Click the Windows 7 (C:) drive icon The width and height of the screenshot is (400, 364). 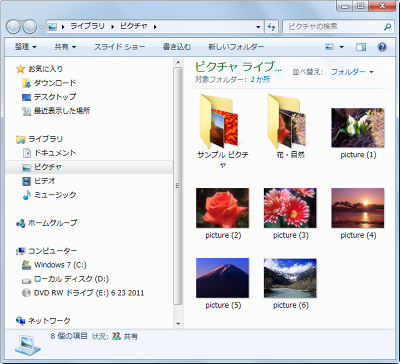pyautogui.click(x=27, y=265)
